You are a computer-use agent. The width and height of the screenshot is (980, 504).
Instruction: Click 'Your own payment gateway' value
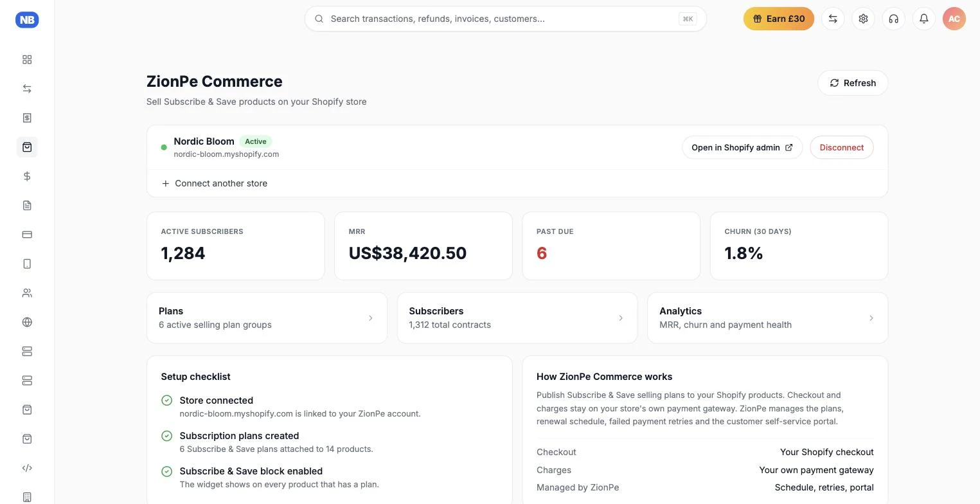click(x=816, y=470)
